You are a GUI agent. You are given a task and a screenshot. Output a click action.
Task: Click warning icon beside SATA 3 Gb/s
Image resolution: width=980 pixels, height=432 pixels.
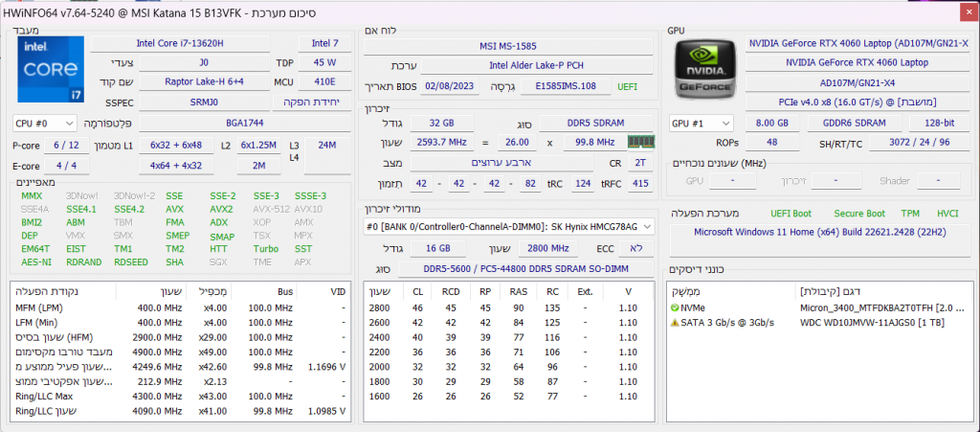(x=675, y=323)
